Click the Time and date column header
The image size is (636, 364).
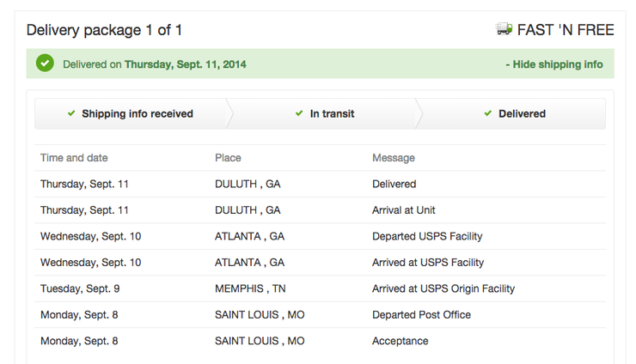74,158
